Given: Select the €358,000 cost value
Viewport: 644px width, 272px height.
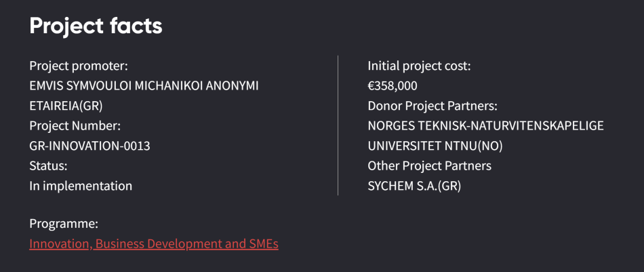Looking at the screenshot, I should coord(393,86).
